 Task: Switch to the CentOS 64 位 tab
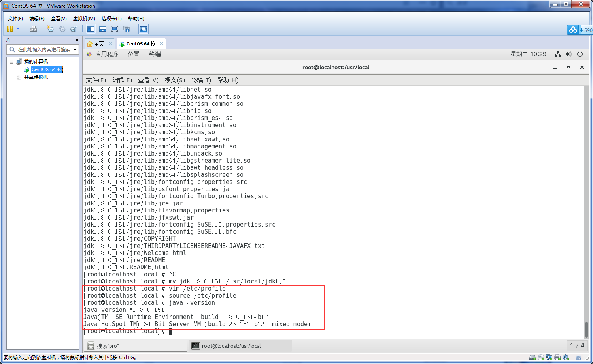pos(141,44)
